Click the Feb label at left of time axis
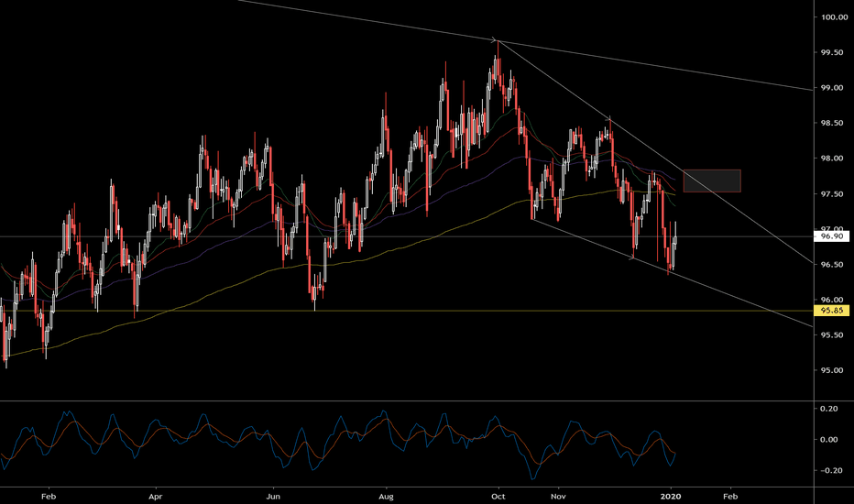The width and height of the screenshot is (854, 504). point(49,497)
